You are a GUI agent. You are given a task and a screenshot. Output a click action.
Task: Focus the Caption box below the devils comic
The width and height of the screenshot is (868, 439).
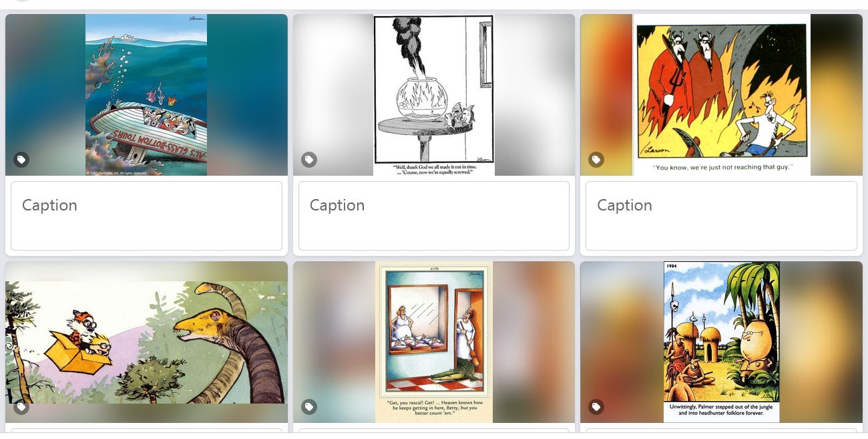point(721,216)
